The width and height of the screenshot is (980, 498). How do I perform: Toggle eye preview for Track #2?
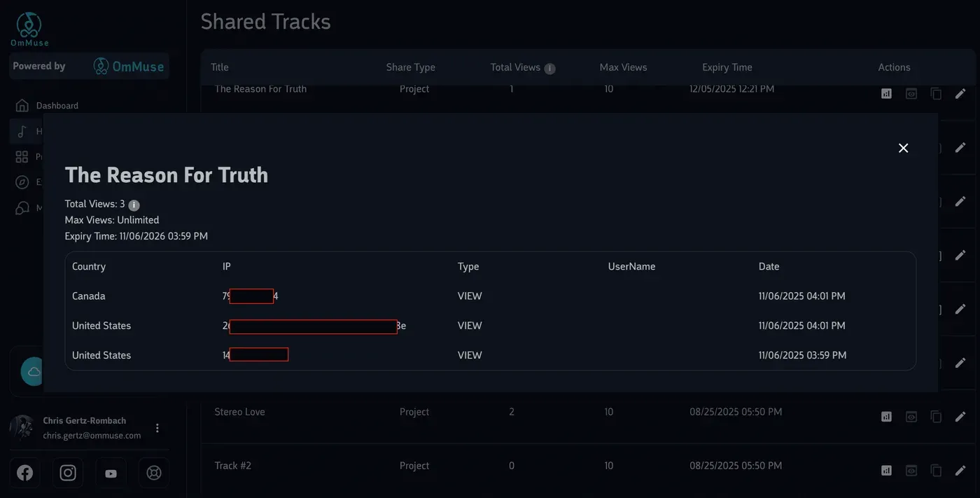click(x=911, y=470)
